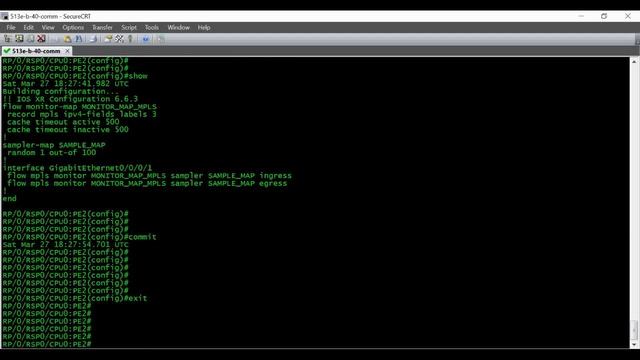Click 'cache timeout active 500' line
The height and width of the screenshot is (360, 640).
[x=63, y=122]
